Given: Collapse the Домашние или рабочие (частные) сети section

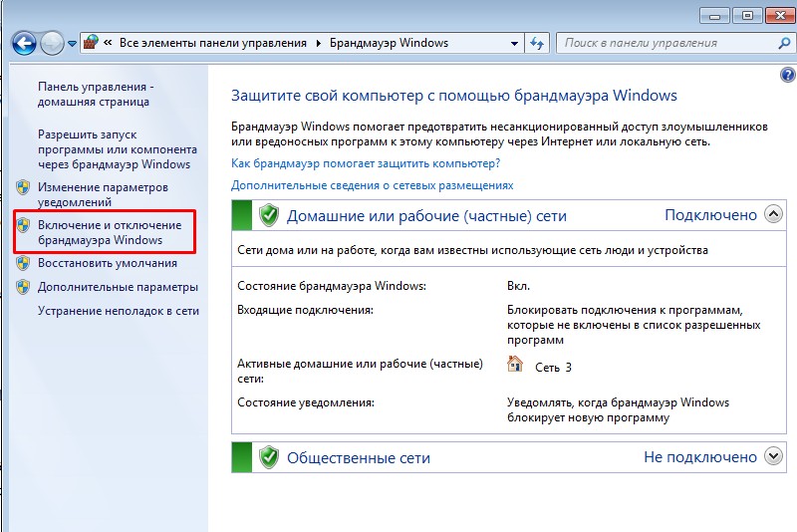Looking at the screenshot, I should pos(773,214).
